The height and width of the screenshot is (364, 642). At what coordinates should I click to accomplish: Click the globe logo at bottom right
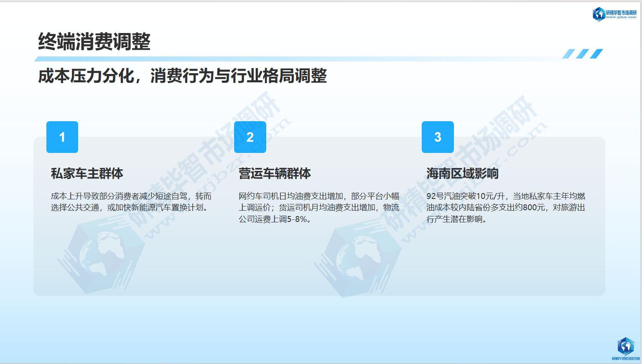tap(626, 349)
